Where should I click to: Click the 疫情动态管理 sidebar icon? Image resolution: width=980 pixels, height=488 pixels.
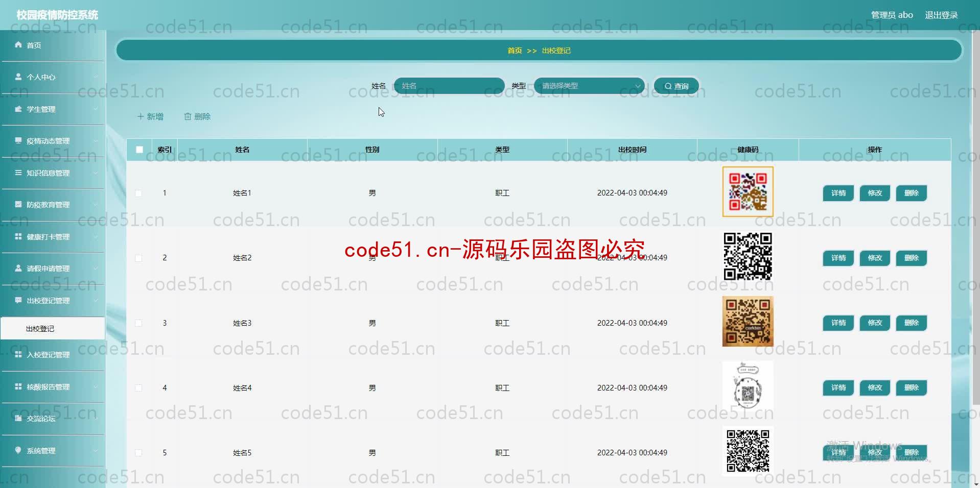click(18, 140)
